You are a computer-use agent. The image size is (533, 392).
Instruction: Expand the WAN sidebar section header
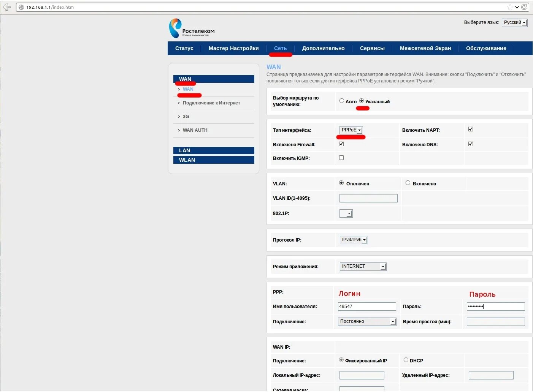214,79
